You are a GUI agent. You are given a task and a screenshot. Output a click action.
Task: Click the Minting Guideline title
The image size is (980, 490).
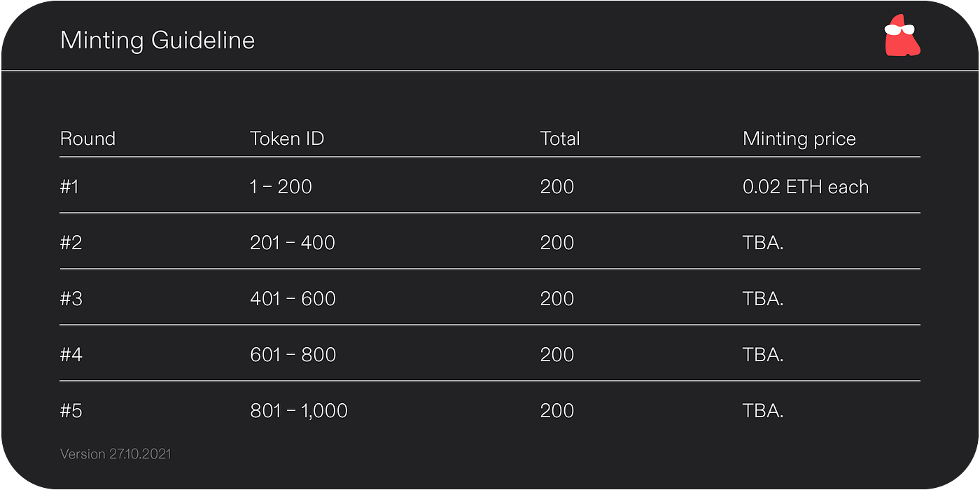point(157,41)
